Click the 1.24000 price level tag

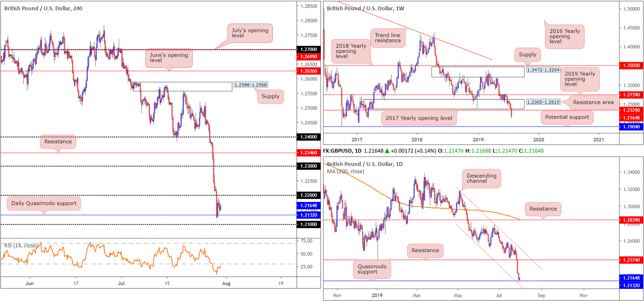(x=309, y=137)
